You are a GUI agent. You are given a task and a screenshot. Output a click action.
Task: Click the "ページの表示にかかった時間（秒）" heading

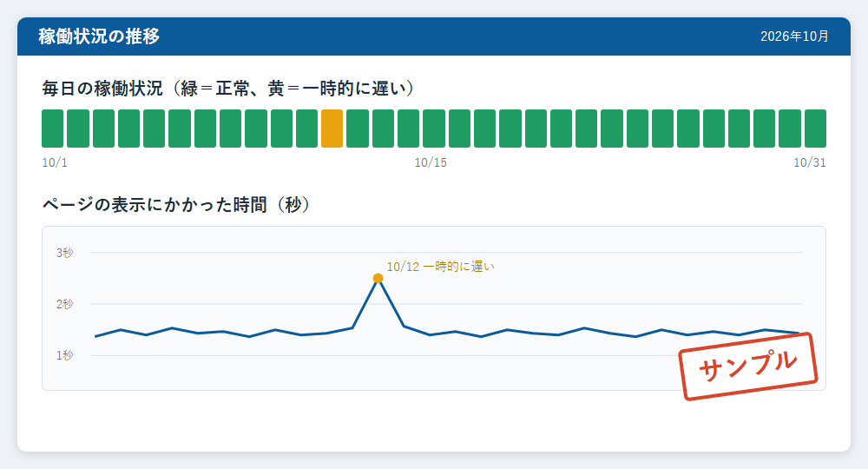click(x=176, y=205)
